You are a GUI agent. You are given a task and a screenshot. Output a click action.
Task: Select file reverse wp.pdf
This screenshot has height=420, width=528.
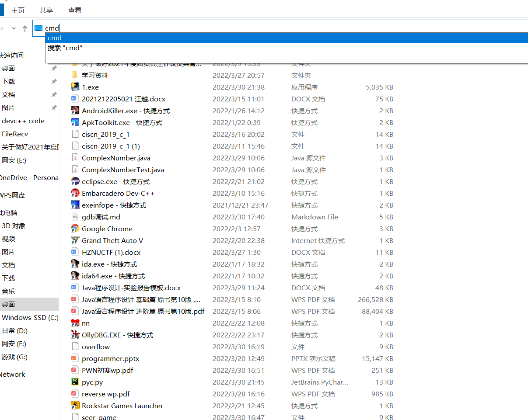pyautogui.click(x=106, y=394)
